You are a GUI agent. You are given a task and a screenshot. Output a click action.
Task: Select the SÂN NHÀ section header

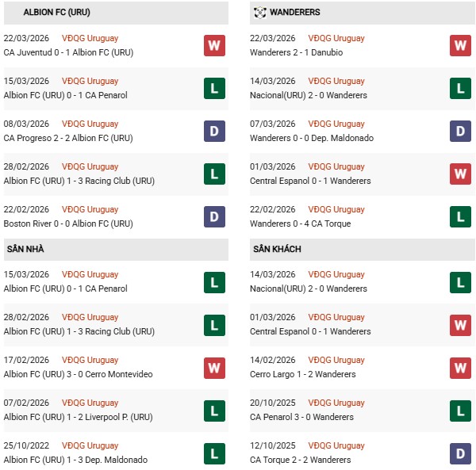pyautogui.click(x=25, y=249)
